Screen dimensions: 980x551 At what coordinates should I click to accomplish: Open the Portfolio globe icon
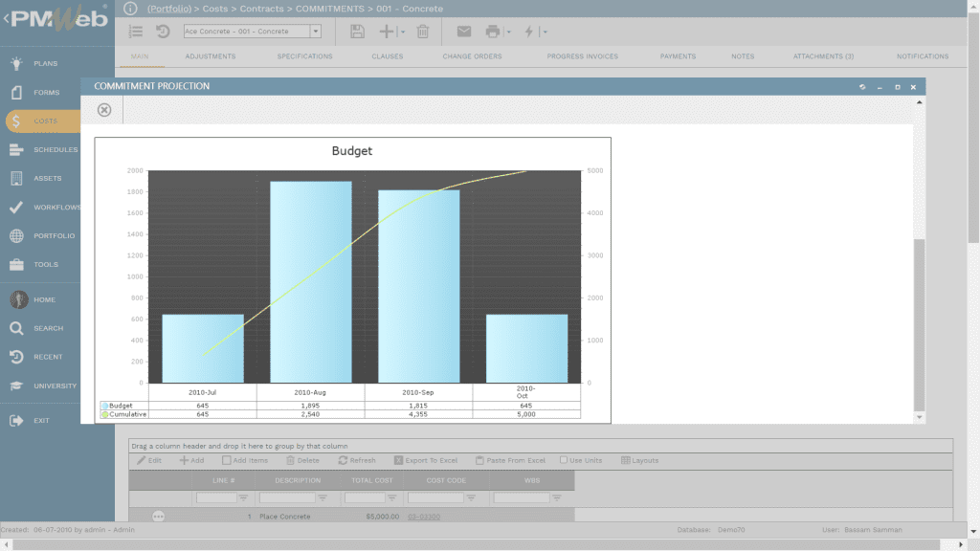click(16, 235)
